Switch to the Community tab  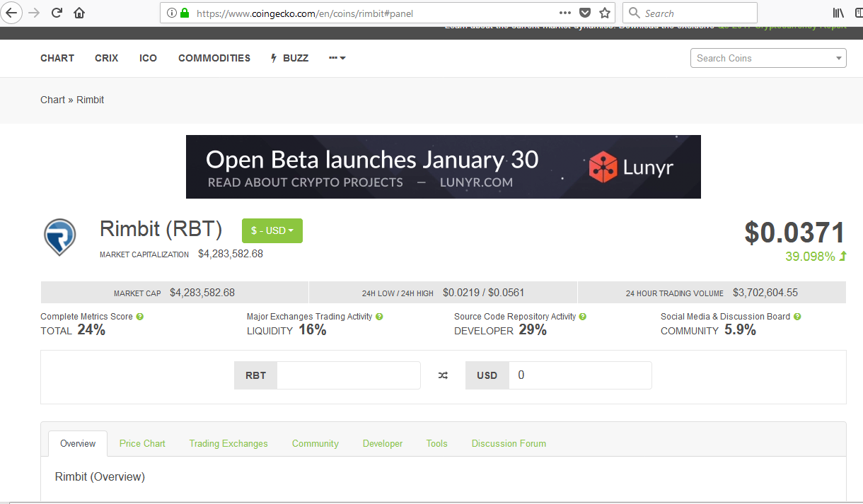(x=315, y=443)
